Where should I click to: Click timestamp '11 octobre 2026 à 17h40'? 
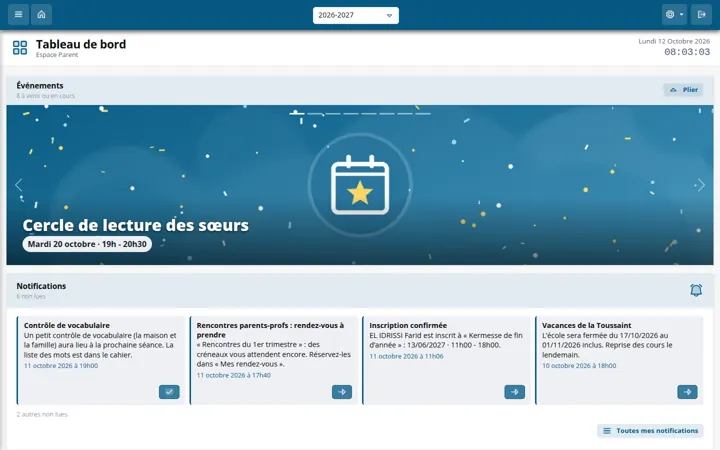point(234,375)
